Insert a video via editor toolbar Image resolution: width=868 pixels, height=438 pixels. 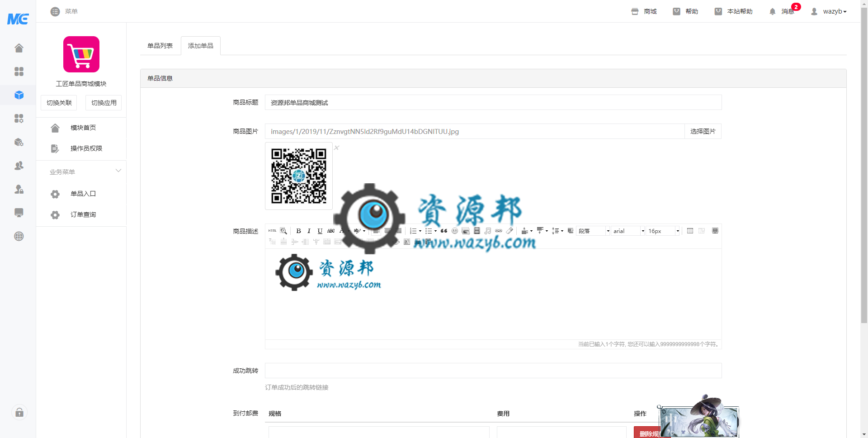[x=476, y=231]
